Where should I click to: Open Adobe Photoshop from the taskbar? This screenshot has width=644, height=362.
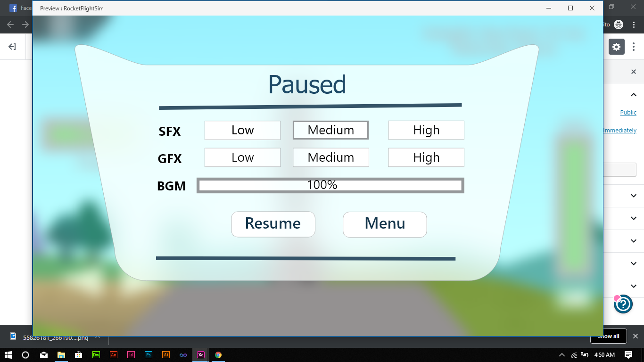(x=149, y=355)
